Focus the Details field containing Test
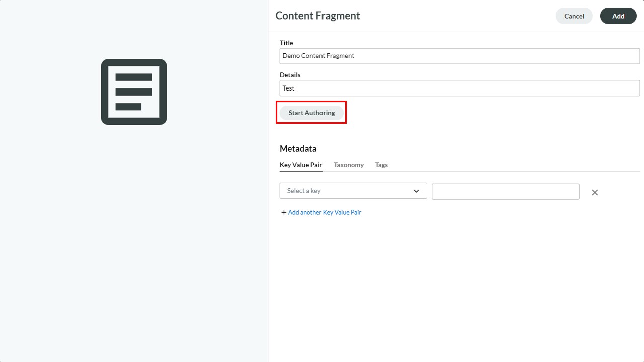 pos(460,88)
